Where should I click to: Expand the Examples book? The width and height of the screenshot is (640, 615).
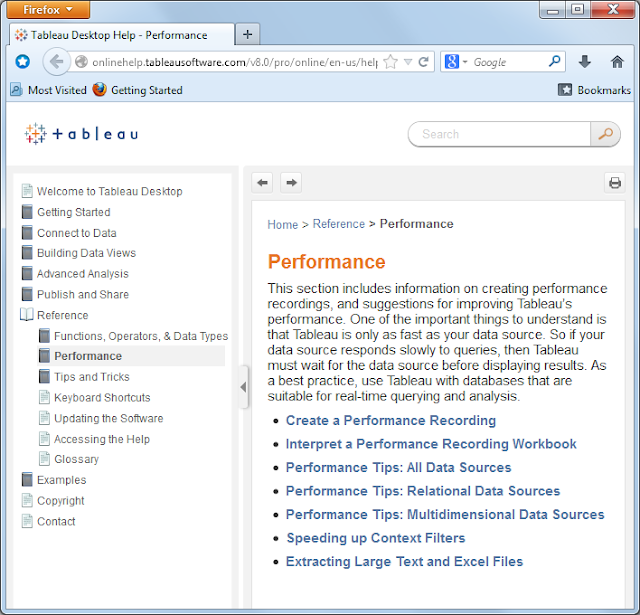pyautogui.click(x=62, y=480)
